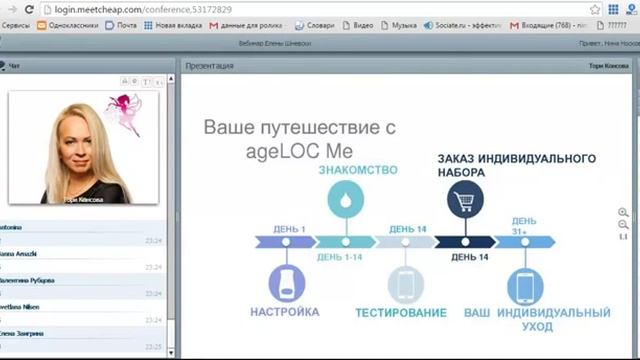
Task: Click the Тори Клясова presenter name in header
Action: coord(609,66)
